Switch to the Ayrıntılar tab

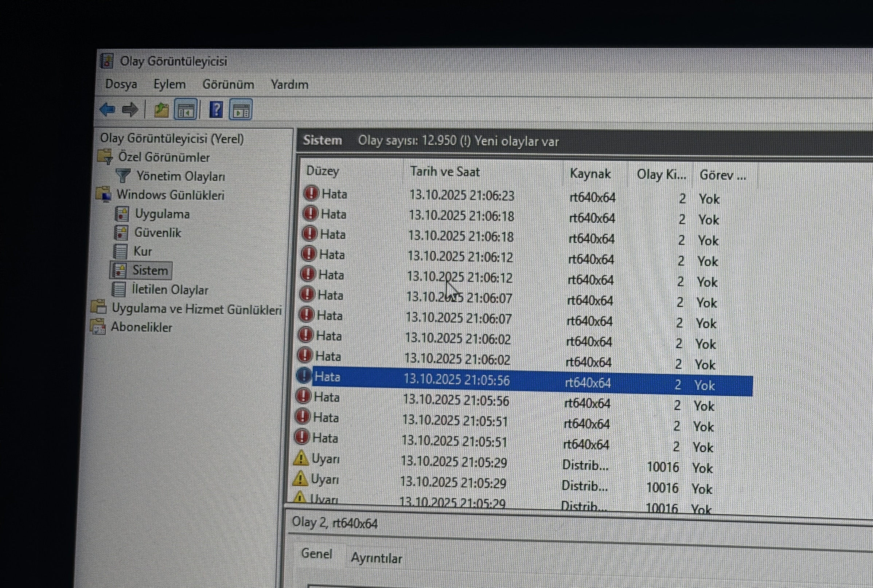(x=376, y=558)
